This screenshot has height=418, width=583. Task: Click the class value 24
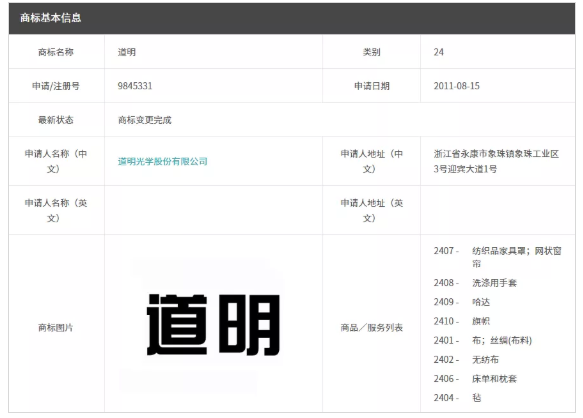click(x=438, y=52)
